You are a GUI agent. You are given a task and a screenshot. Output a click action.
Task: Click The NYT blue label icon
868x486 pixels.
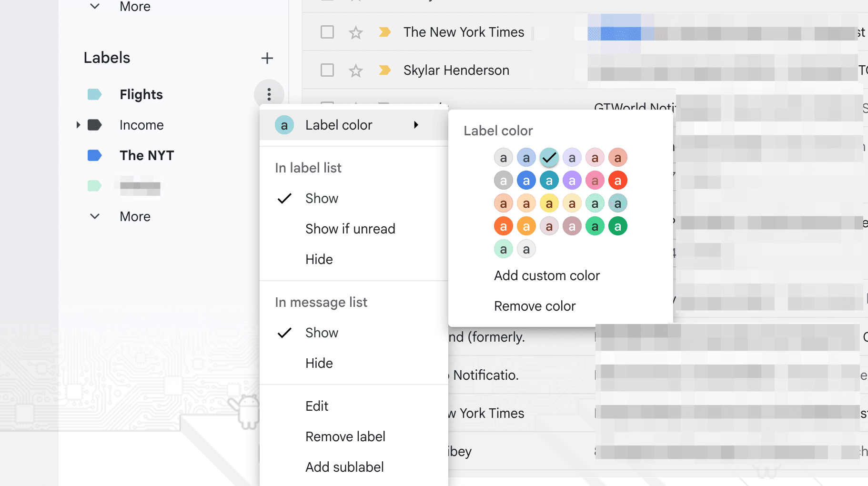[x=94, y=155]
